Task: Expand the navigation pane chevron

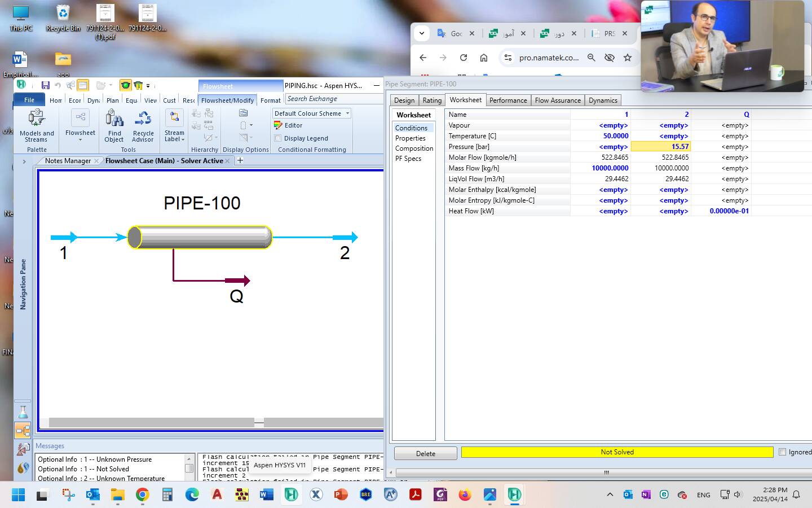Action: (24, 161)
